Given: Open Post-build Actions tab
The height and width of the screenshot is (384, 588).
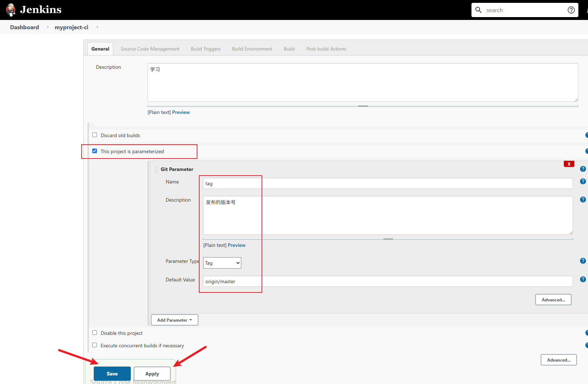Looking at the screenshot, I should (326, 49).
